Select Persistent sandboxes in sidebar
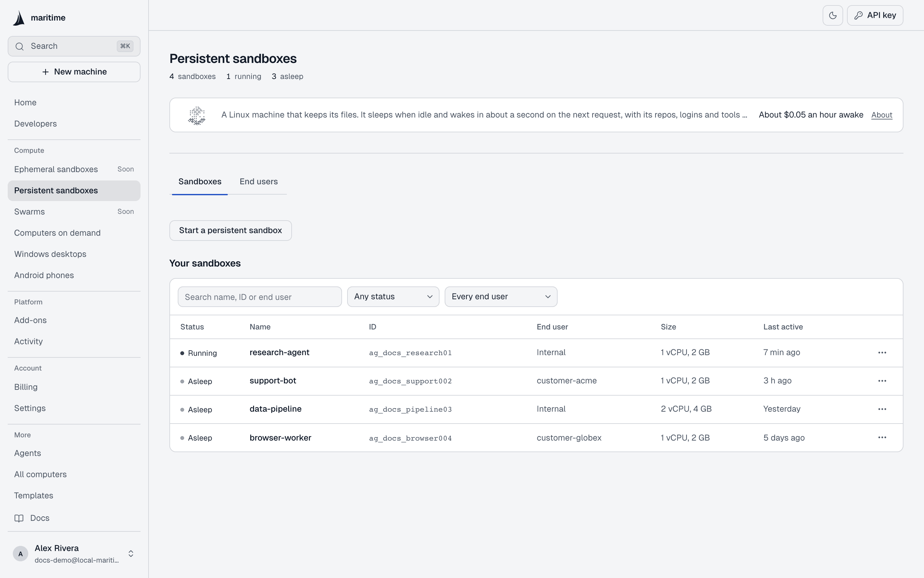This screenshot has width=924, height=578. click(x=74, y=190)
